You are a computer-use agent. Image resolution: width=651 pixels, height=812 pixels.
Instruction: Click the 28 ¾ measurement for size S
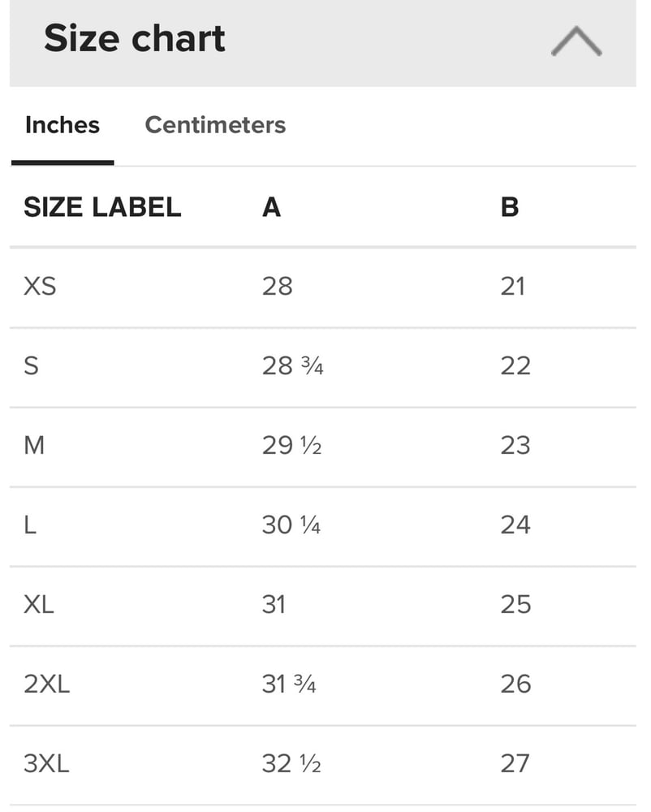tap(293, 365)
